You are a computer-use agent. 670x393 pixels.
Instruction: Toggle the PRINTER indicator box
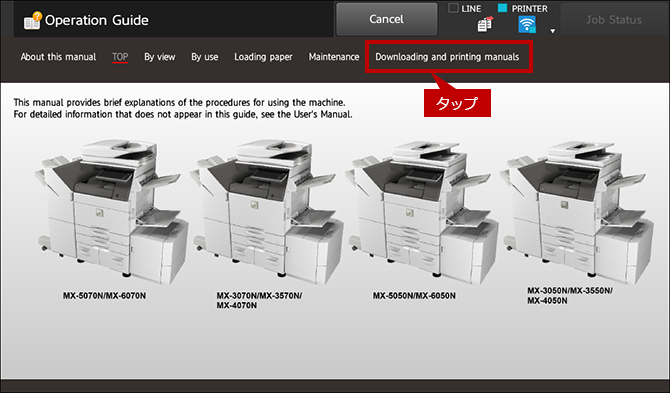click(502, 8)
